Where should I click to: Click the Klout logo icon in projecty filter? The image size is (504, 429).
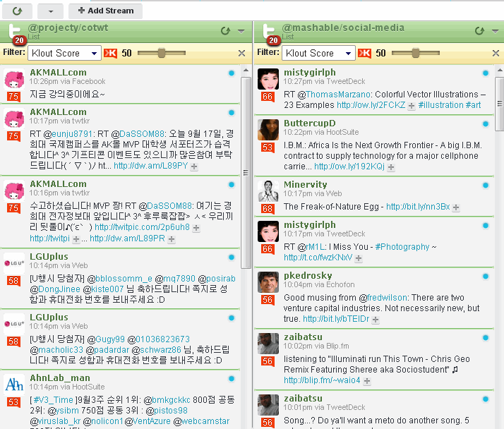coord(110,53)
